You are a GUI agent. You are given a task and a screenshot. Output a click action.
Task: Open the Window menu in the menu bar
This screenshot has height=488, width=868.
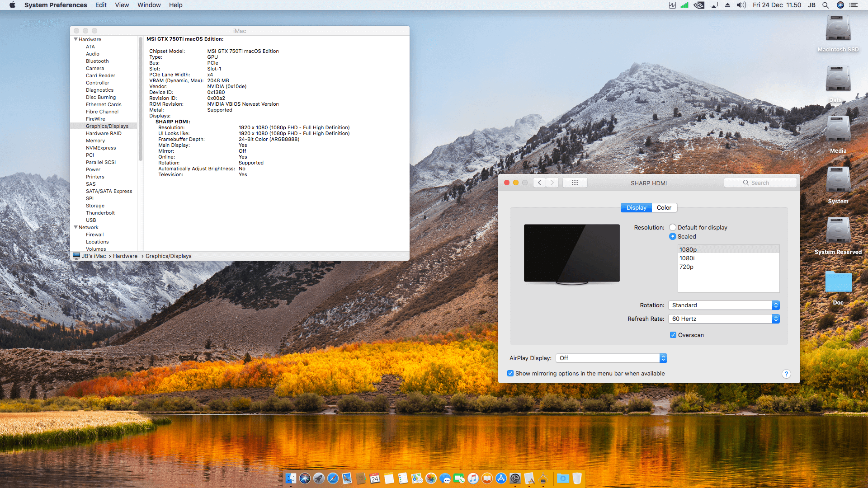149,5
